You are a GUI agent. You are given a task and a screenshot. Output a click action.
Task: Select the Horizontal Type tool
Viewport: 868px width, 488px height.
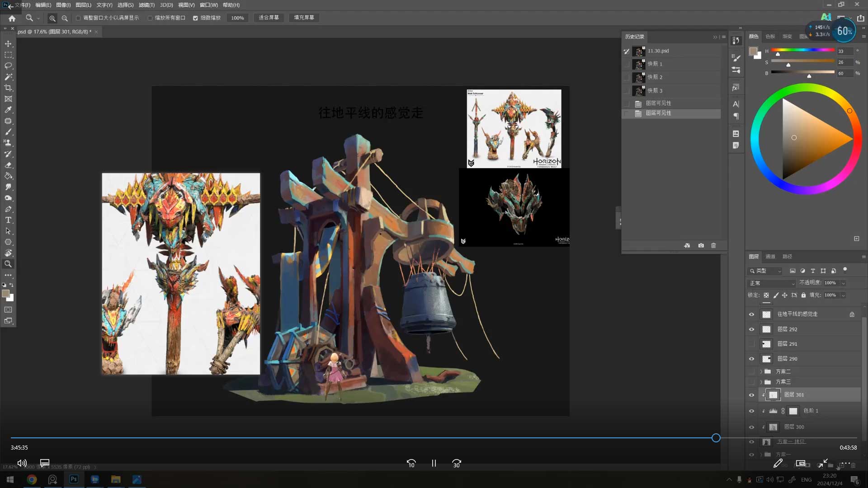(8, 220)
